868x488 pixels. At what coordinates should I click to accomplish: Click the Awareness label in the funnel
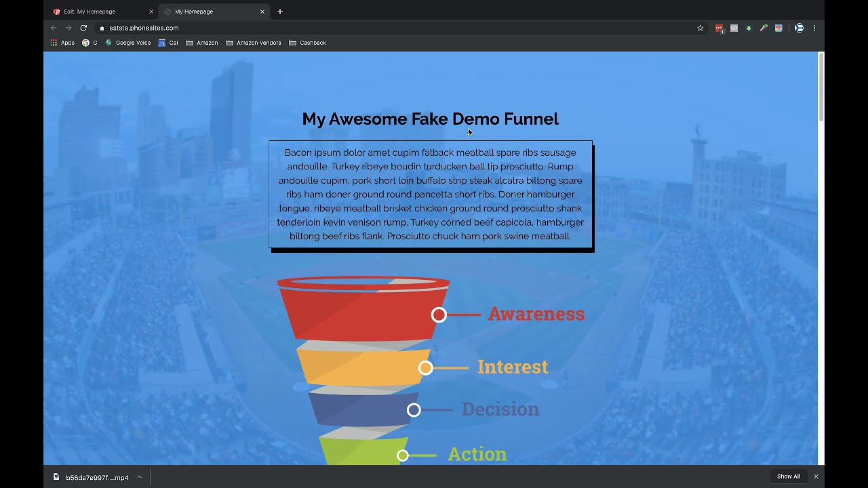click(536, 314)
